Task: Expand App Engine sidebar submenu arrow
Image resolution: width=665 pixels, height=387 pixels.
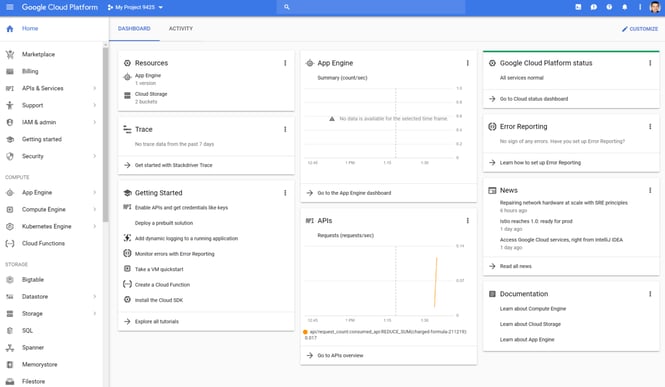Action: pos(95,192)
